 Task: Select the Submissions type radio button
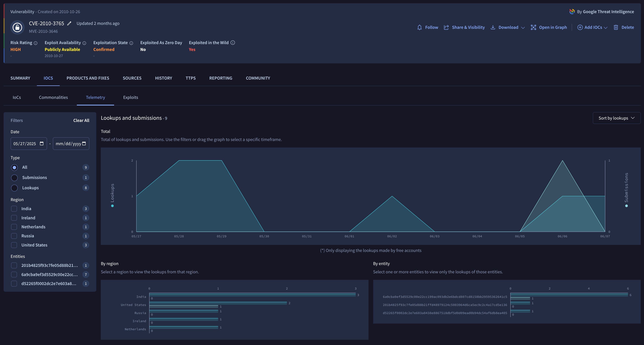15,178
